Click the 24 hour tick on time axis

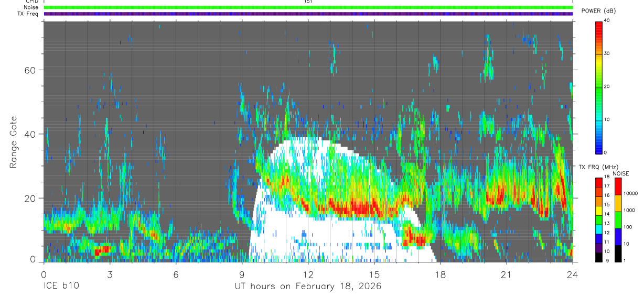[572, 274]
